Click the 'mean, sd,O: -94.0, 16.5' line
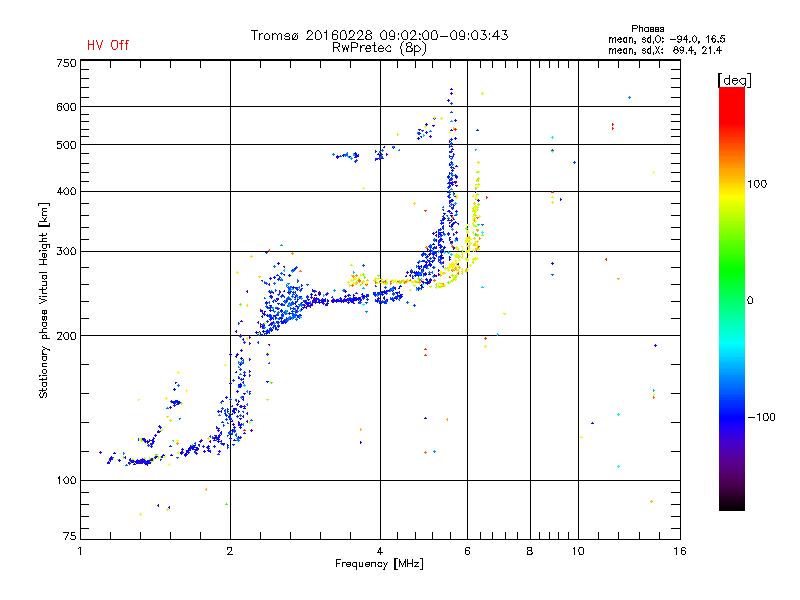The height and width of the screenshot is (600, 800). [x=666, y=39]
